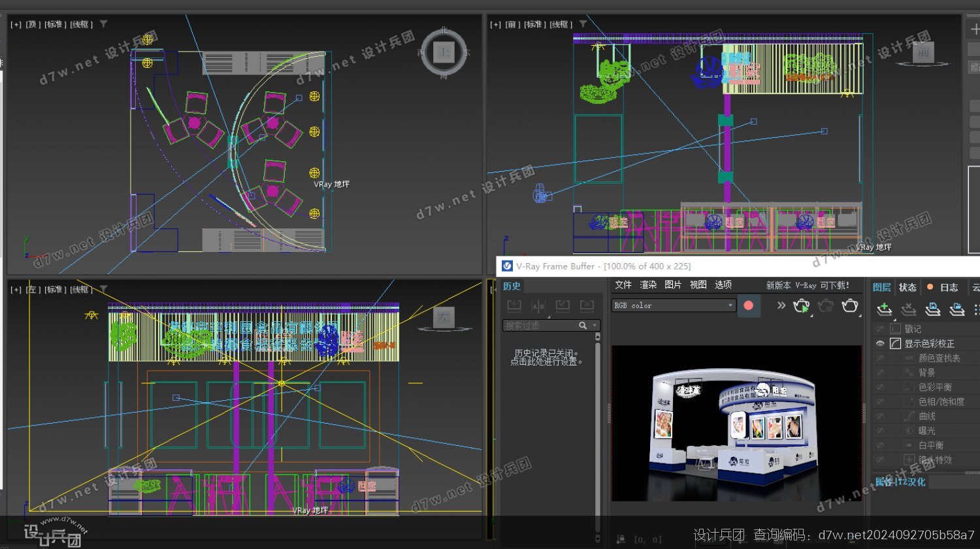Click the greyed-out stop render teapot icon
Viewport: 980px width, 549px height.
point(826,306)
